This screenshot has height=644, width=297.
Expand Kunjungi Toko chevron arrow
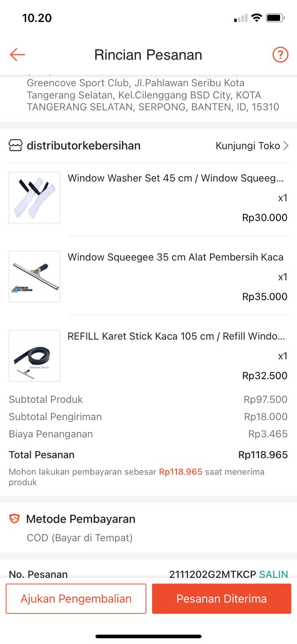(x=286, y=145)
